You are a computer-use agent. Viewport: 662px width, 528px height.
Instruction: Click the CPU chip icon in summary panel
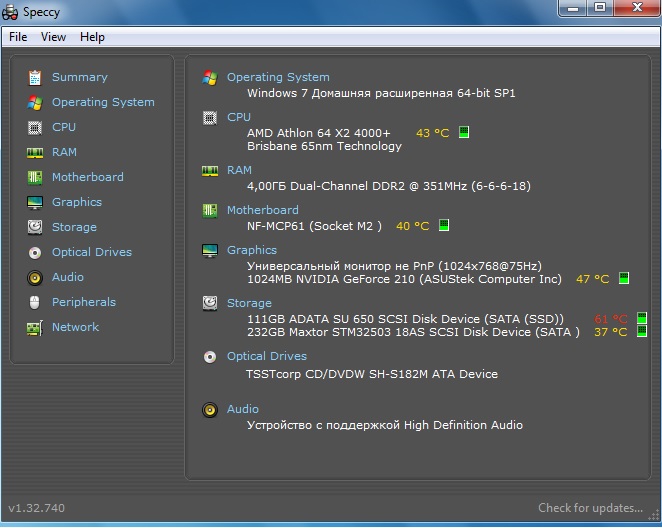[210, 118]
